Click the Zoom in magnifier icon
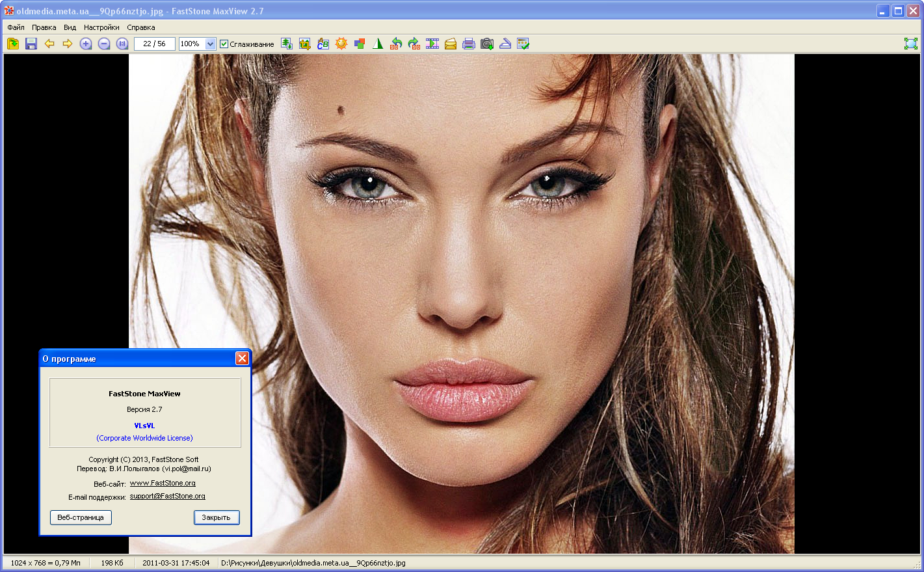Image resolution: width=924 pixels, height=572 pixels. click(x=86, y=44)
